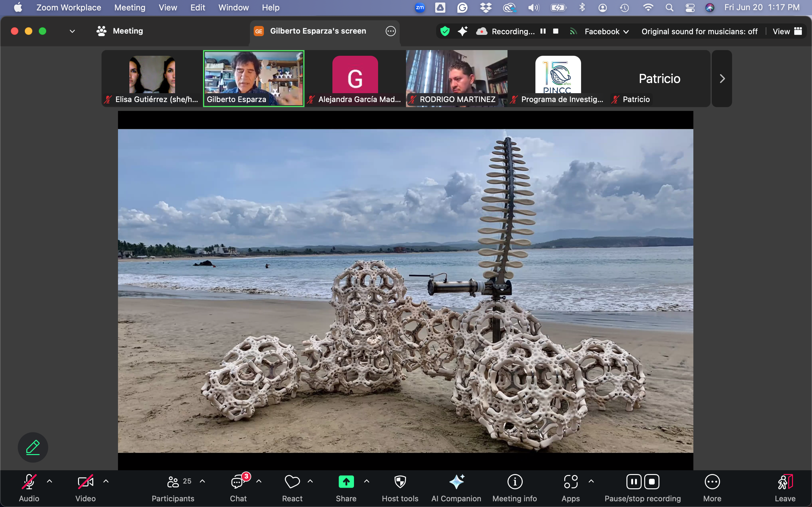Open the annotation pencil tool
Image resolution: width=812 pixels, height=507 pixels.
pyautogui.click(x=33, y=447)
